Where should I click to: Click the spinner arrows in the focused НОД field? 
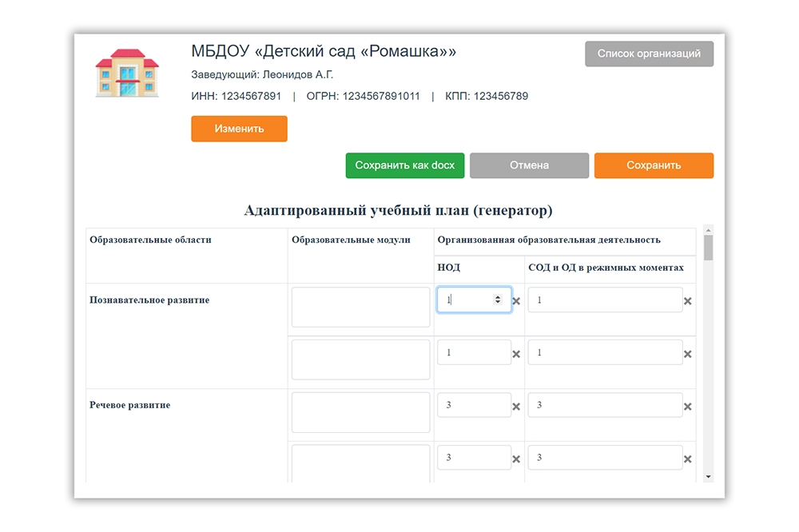(x=499, y=300)
